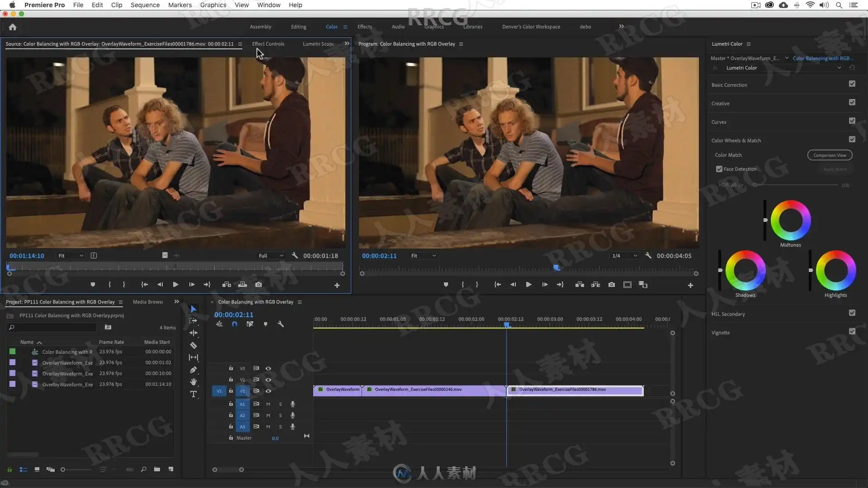
Task: Click the Home icon
Action: pos(13,27)
